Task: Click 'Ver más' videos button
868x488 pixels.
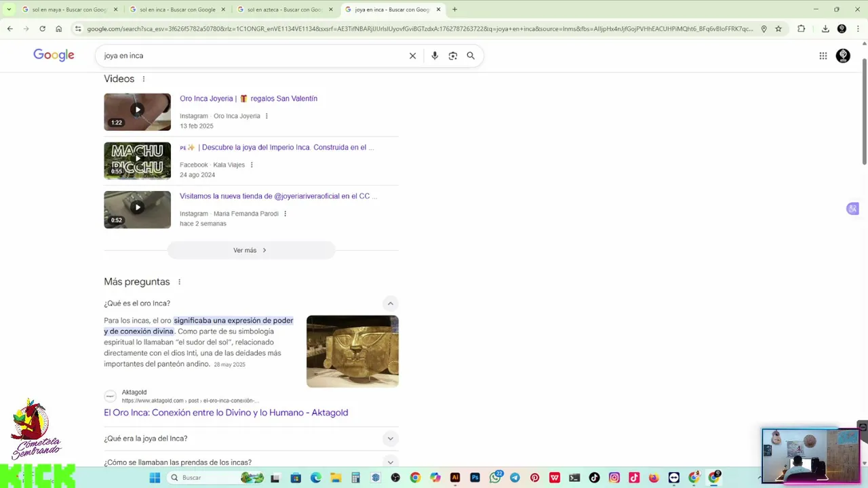Action: [251, 250]
